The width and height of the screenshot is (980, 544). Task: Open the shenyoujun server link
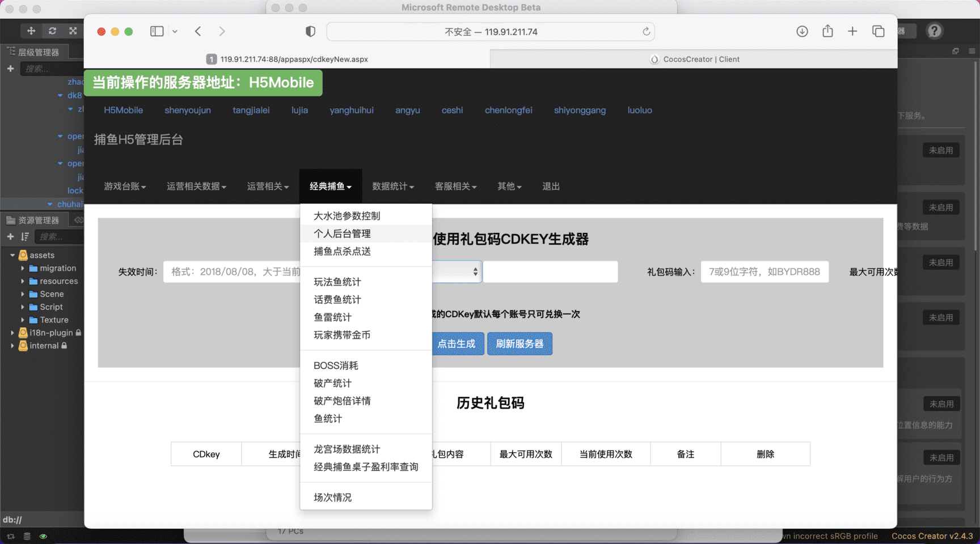click(x=188, y=110)
